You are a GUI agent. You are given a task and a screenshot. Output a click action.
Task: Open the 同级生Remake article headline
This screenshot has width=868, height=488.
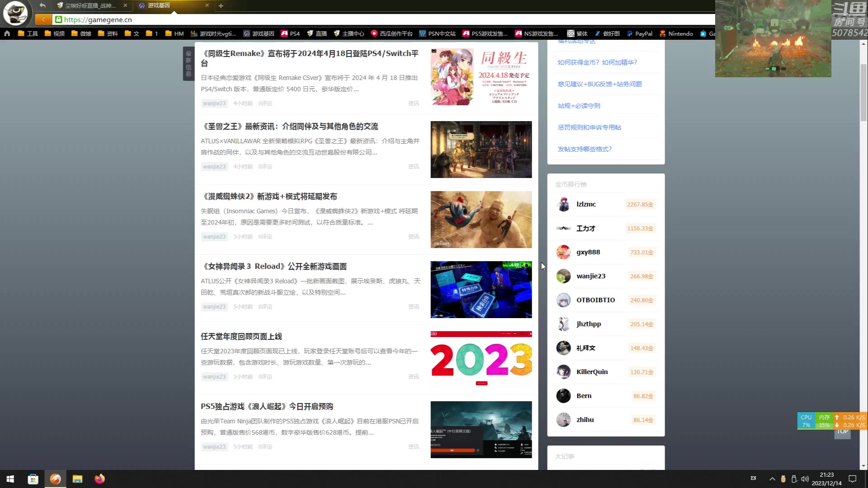coord(310,58)
